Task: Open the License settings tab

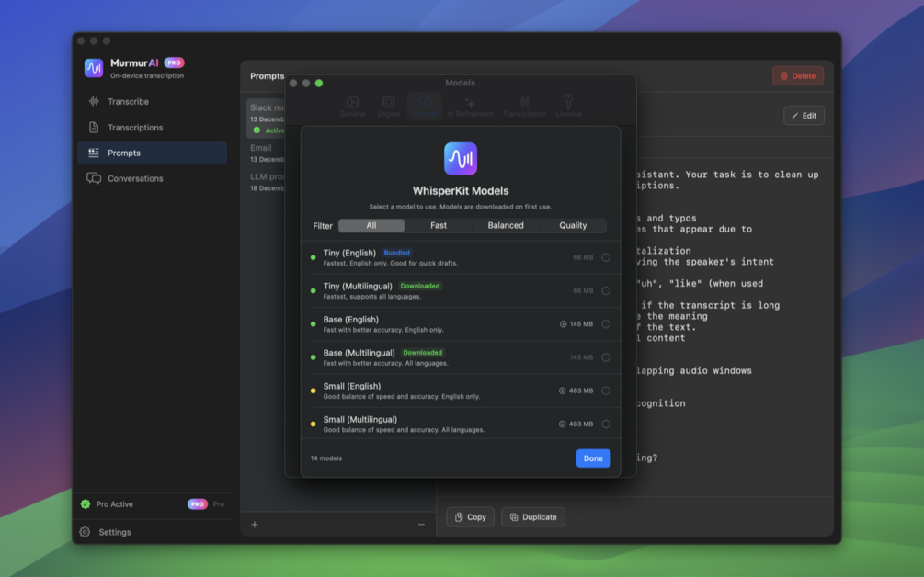Action: click(568, 106)
